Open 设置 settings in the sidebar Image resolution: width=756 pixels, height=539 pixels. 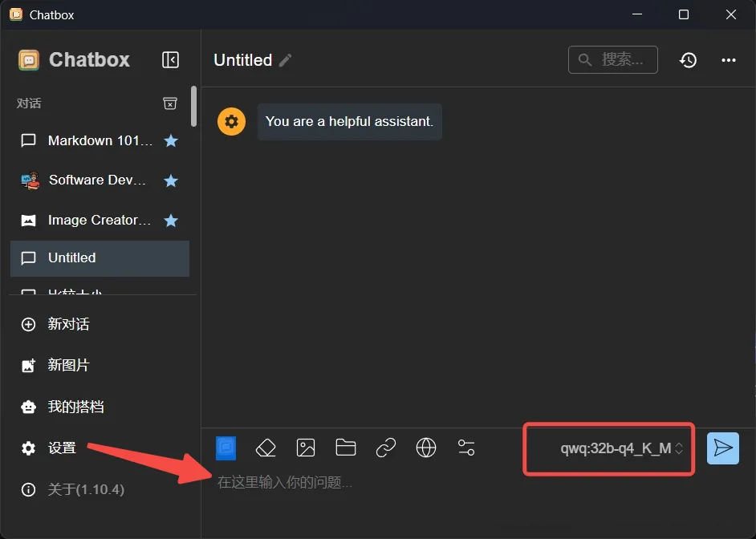click(x=62, y=448)
